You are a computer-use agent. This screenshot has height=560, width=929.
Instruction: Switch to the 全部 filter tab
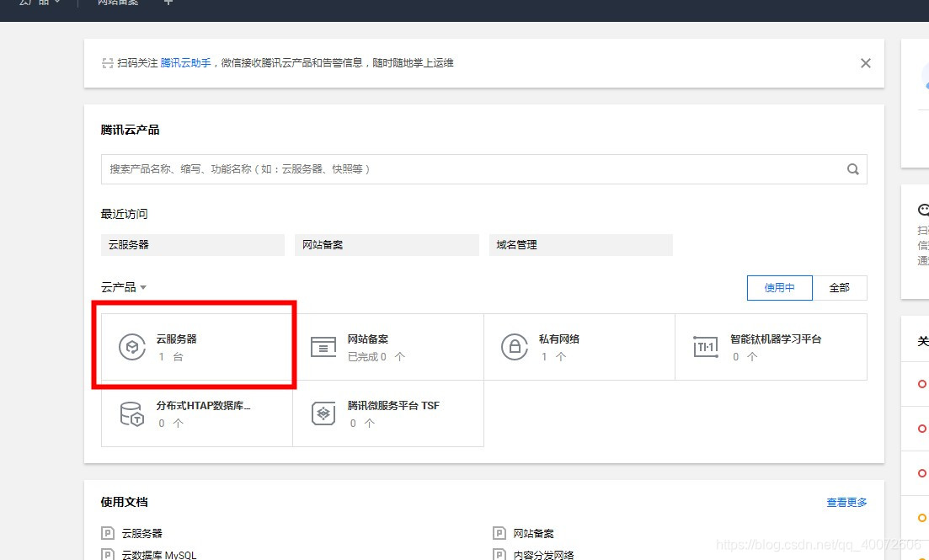point(840,287)
